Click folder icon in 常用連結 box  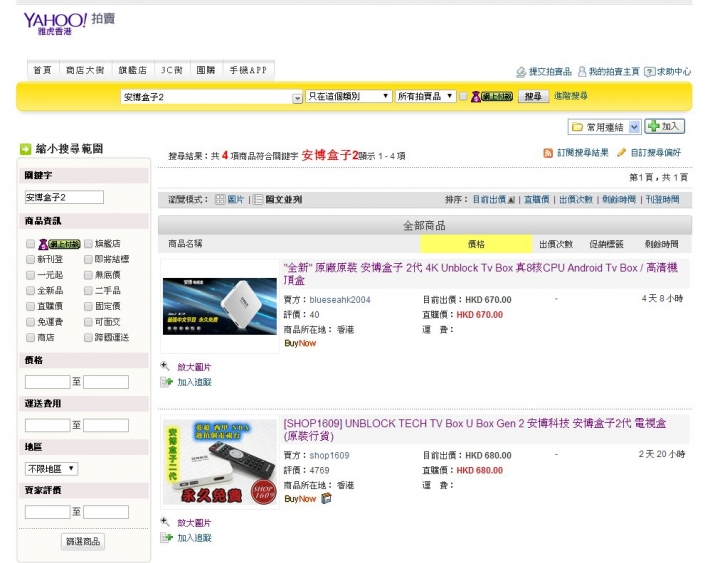577,127
